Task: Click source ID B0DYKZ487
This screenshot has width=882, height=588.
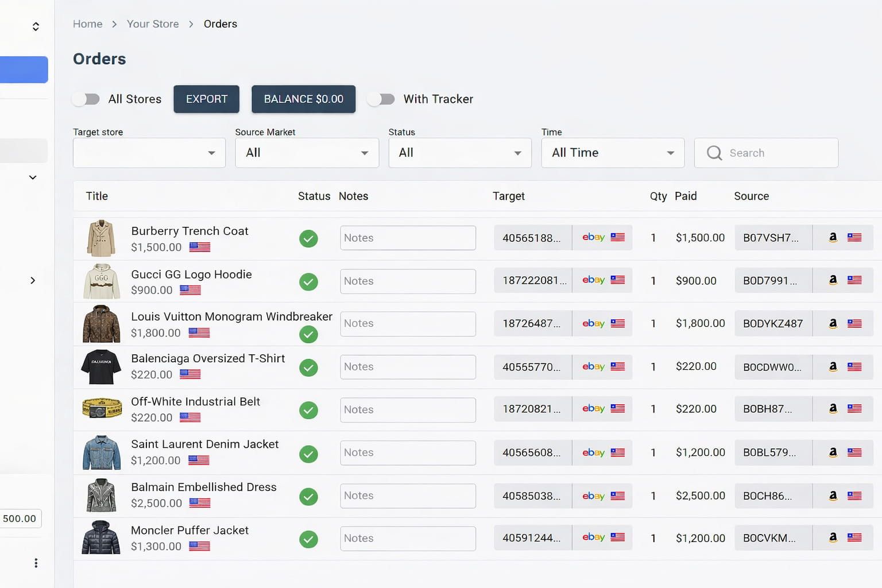Action: [x=773, y=323]
